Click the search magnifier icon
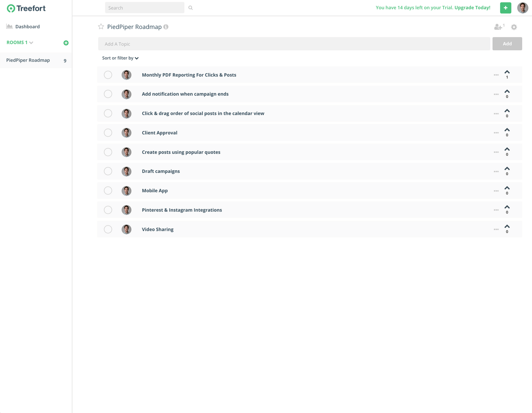The width and height of the screenshot is (532, 413). coord(191,8)
